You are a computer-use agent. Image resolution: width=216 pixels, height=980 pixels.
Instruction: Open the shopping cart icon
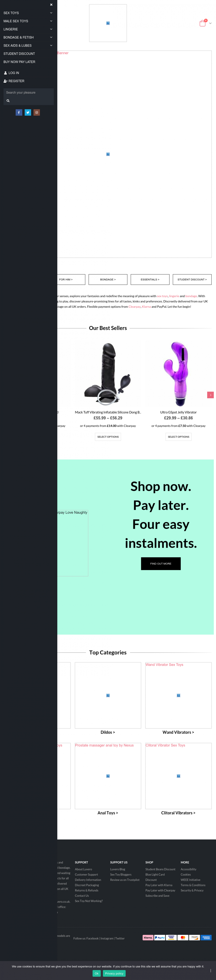203,23
